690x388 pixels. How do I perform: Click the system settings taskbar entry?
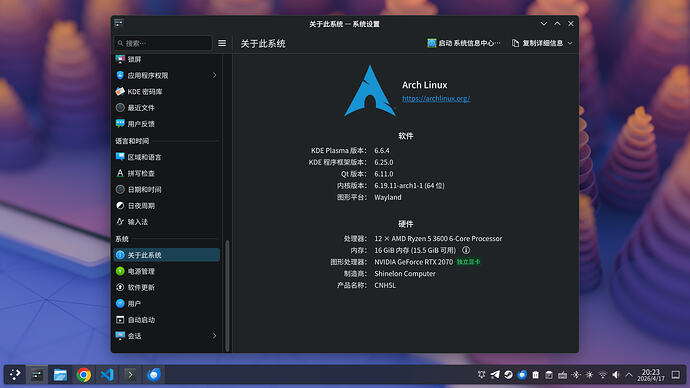pos(37,375)
